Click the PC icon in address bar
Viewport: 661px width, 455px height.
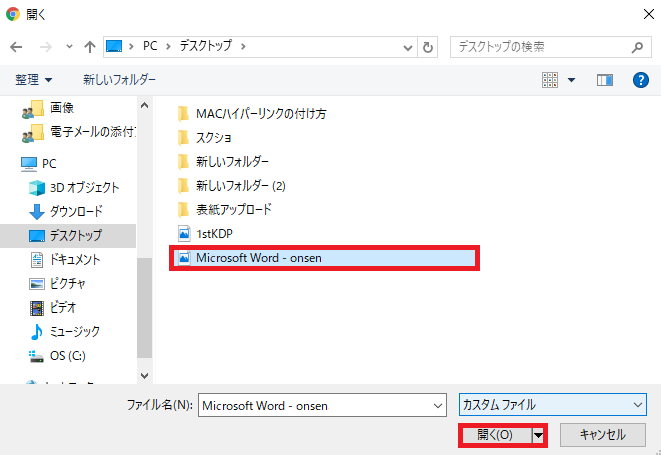pos(114,46)
